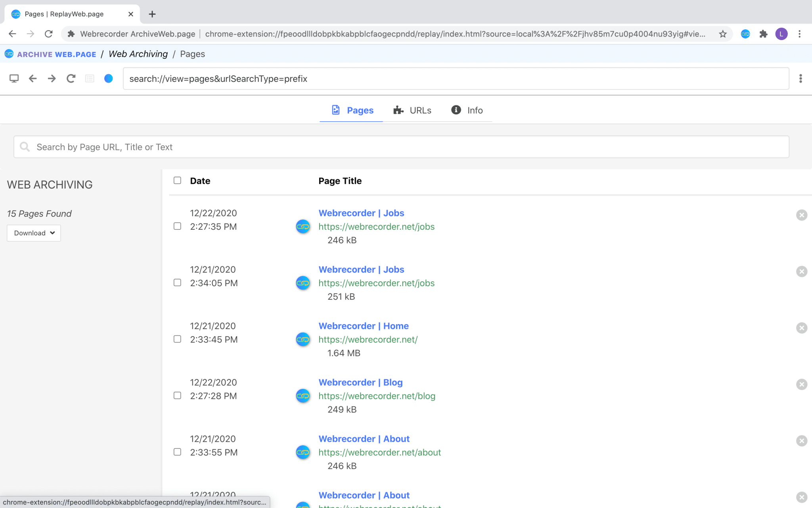Open the Webrecorder extension icon in Chrome toolbar
The width and height of the screenshot is (812, 508).
click(x=745, y=34)
